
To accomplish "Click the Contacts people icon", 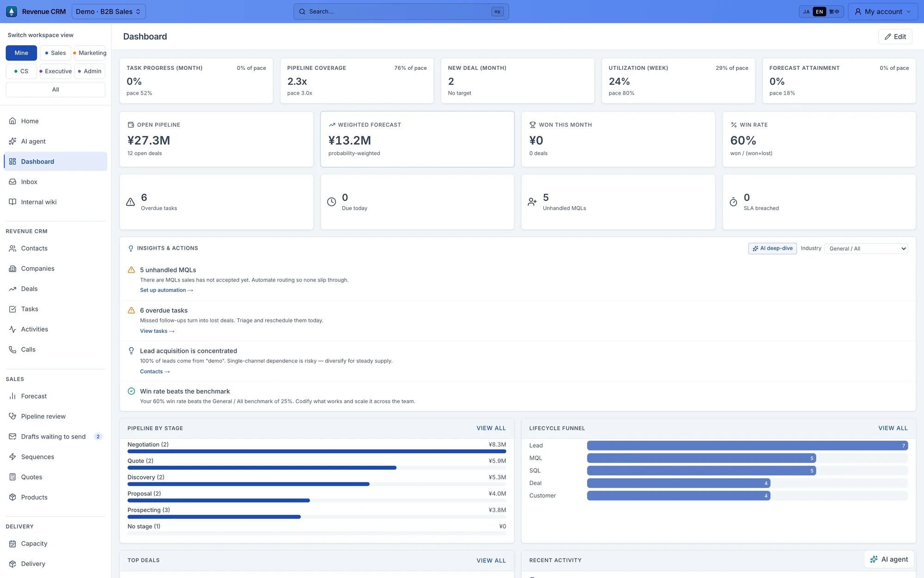I will [x=12, y=248].
